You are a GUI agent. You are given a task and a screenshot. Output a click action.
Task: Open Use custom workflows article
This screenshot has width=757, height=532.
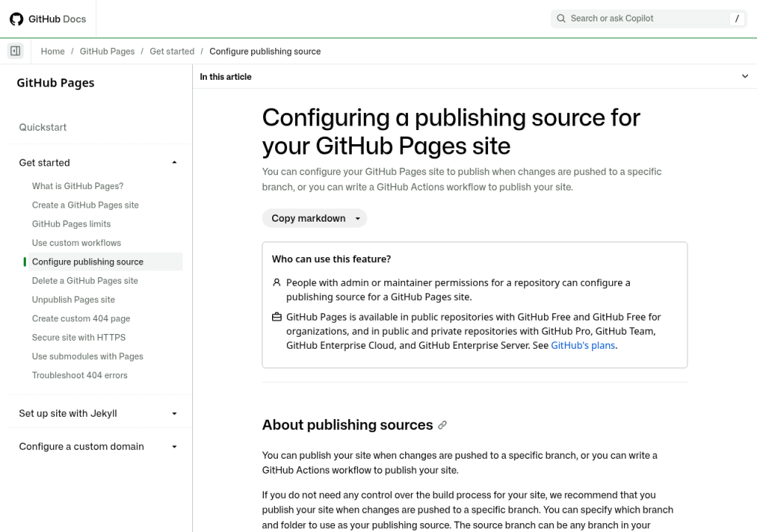click(x=76, y=242)
